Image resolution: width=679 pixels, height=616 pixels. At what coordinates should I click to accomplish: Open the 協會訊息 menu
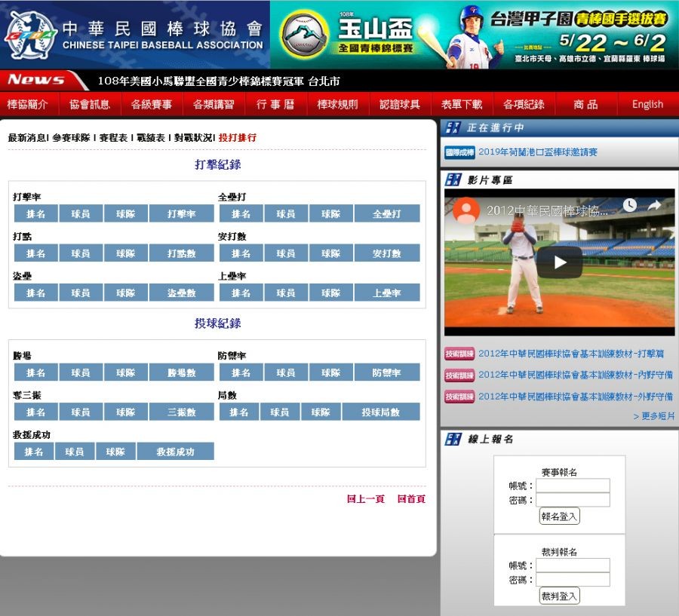click(x=90, y=104)
